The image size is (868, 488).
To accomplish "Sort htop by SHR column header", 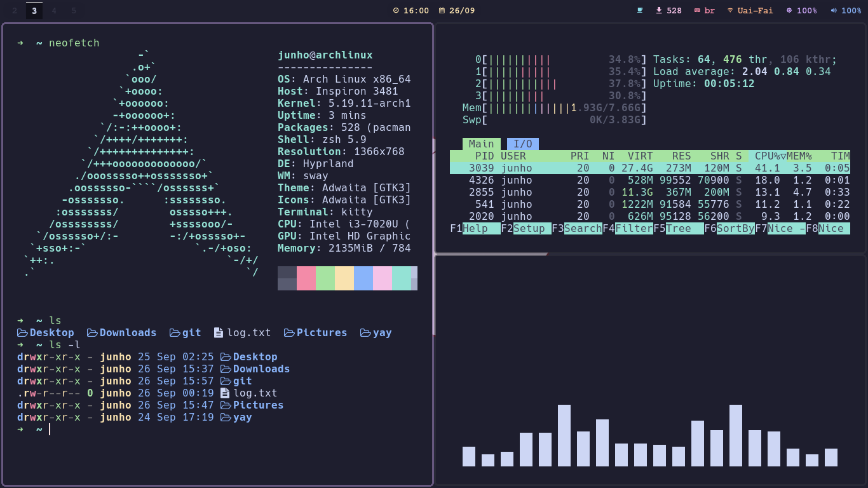I will point(720,156).
